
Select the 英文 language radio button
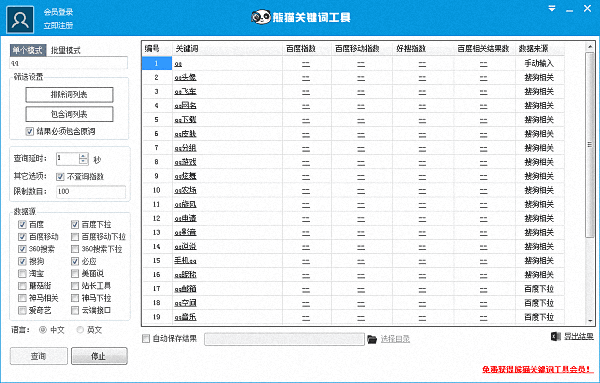tap(80, 330)
